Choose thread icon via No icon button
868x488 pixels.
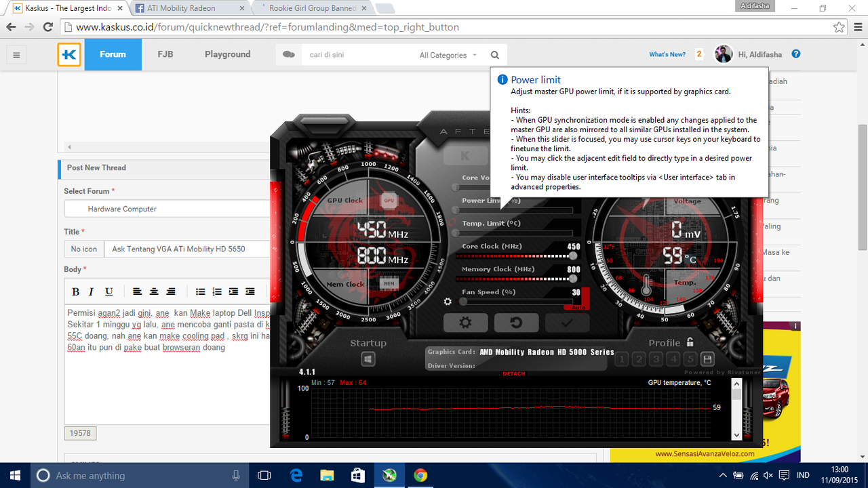point(84,249)
